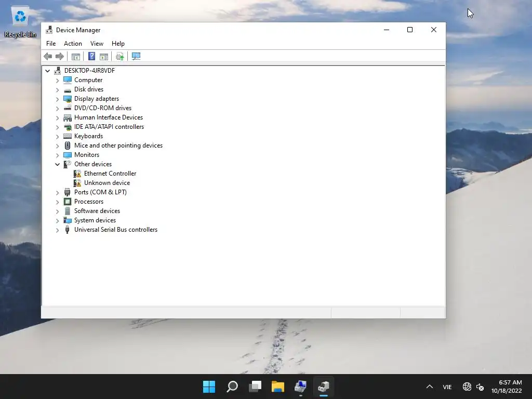
Task: Click the VIE input language indicator
Action: click(447, 387)
